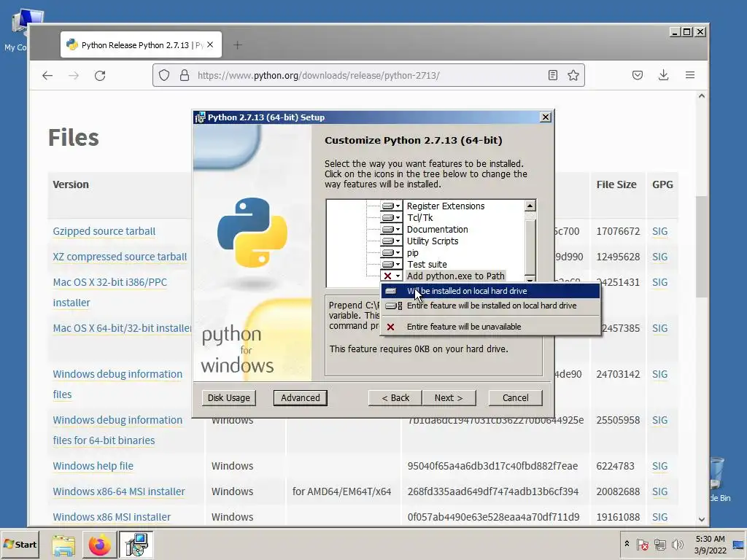Bookmark this page with star icon
This screenshot has width=747, height=560.
tap(573, 75)
